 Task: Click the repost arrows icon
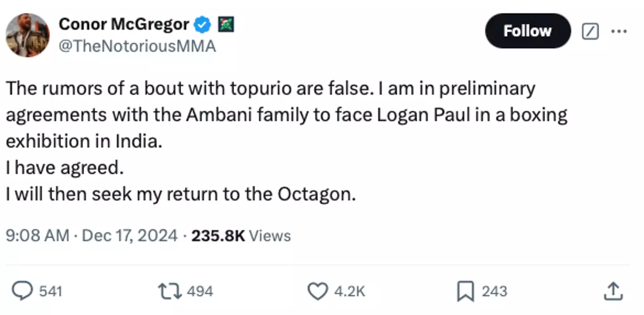coord(169,291)
